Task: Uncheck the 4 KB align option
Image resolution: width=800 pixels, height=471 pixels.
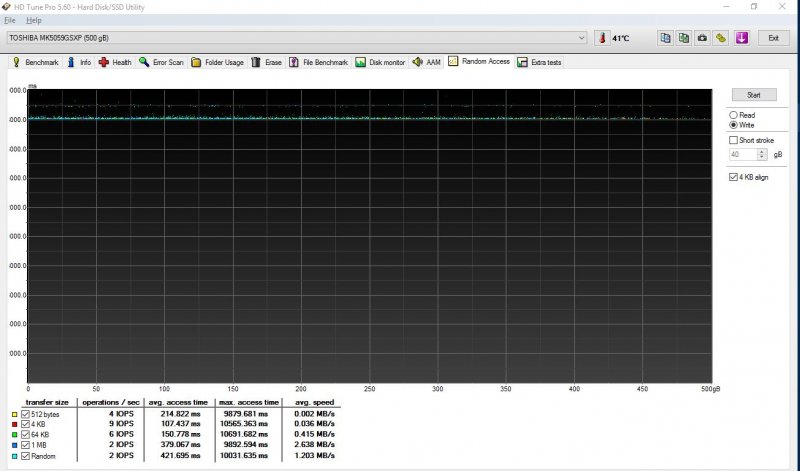Action: pyautogui.click(x=734, y=177)
